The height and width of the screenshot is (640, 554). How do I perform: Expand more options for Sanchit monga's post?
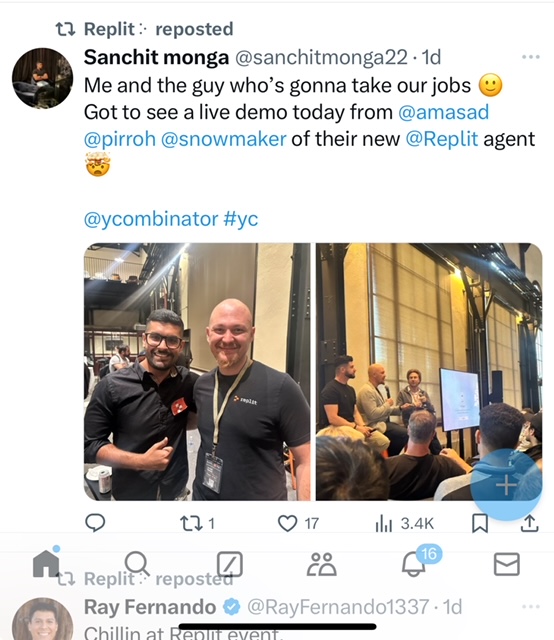(x=531, y=57)
